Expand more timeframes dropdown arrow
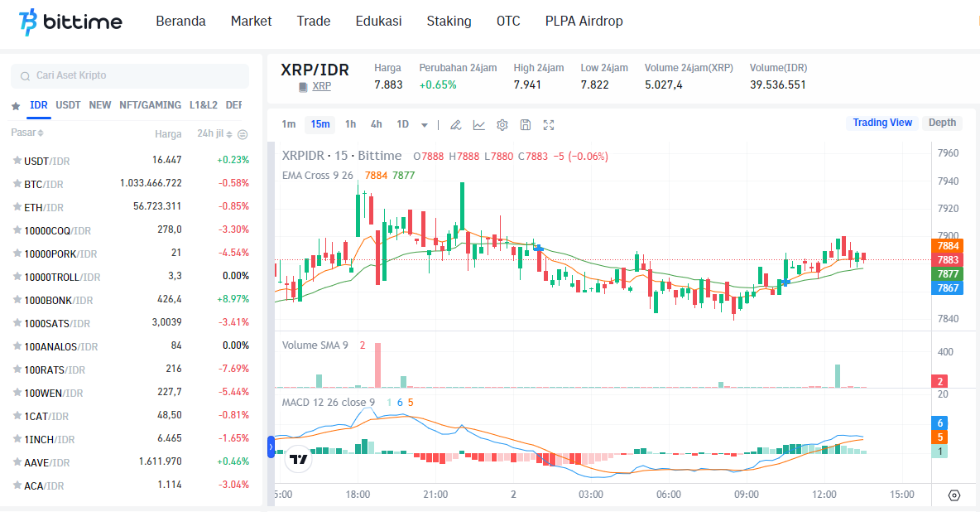The width and height of the screenshot is (980, 512). [425, 125]
